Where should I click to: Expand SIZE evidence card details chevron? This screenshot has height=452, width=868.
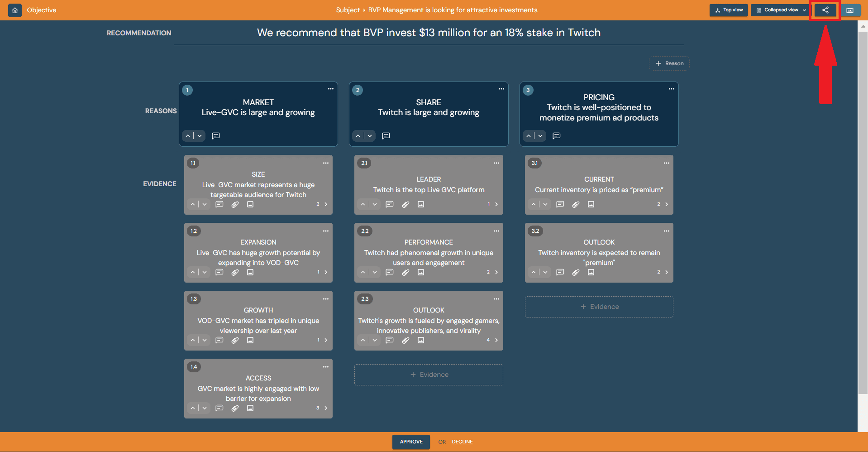tap(326, 204)
